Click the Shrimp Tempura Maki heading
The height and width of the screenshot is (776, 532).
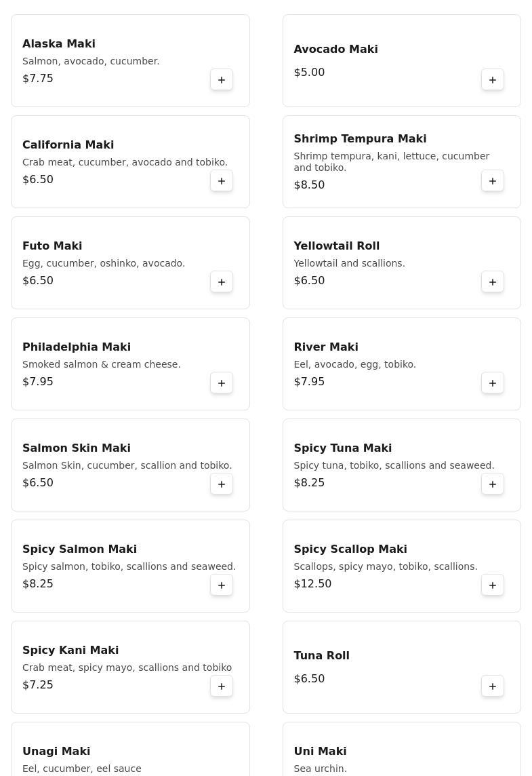click(x=360, y=138)
